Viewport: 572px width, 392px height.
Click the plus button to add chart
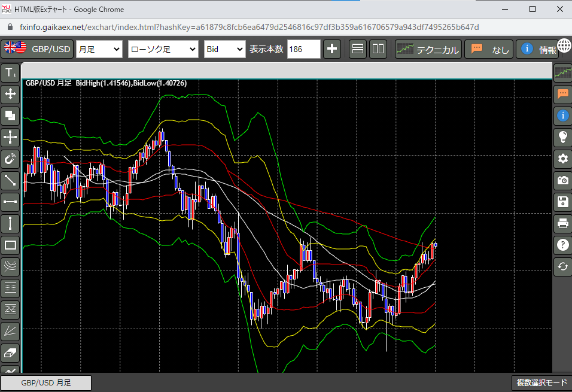[332, 49]
